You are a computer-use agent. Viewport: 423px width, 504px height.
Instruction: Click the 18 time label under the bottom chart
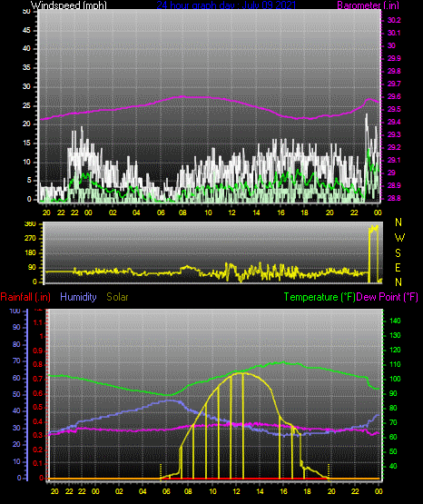(x=307, y=491)
